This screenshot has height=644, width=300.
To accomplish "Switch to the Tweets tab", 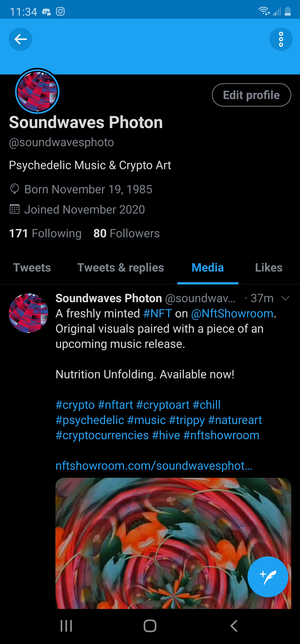I will [32, 268].
